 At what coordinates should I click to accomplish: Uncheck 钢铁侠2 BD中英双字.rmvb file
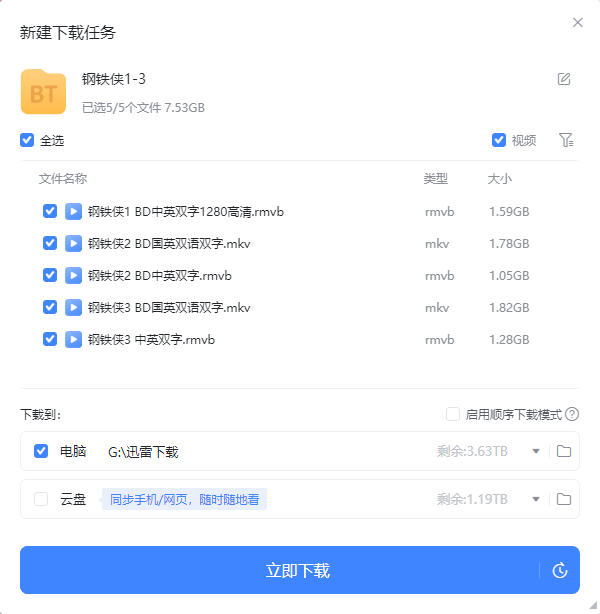(50, 275)
